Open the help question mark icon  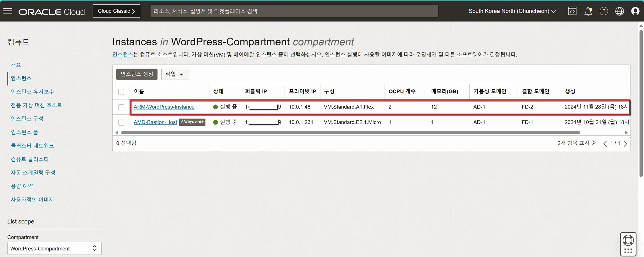604,11
